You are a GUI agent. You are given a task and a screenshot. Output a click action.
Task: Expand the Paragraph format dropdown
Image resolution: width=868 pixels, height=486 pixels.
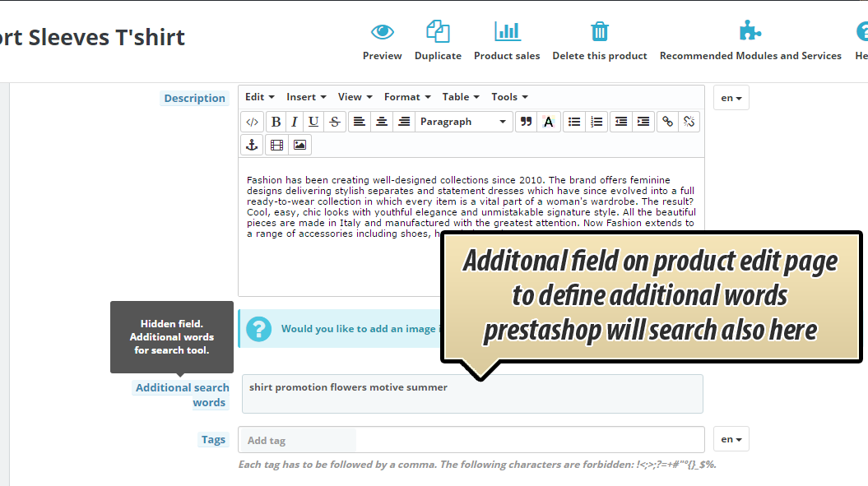tap(464, 122)
